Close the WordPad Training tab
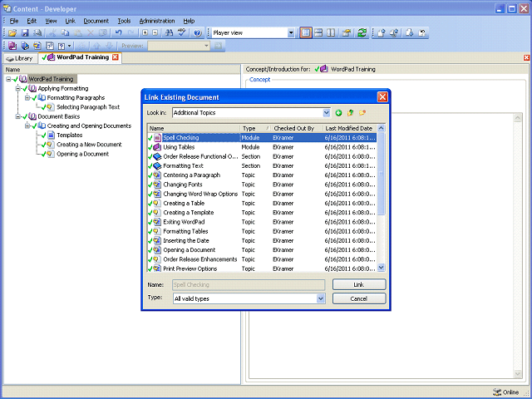This screenshot has width=532, height=399. pos(116,57)
